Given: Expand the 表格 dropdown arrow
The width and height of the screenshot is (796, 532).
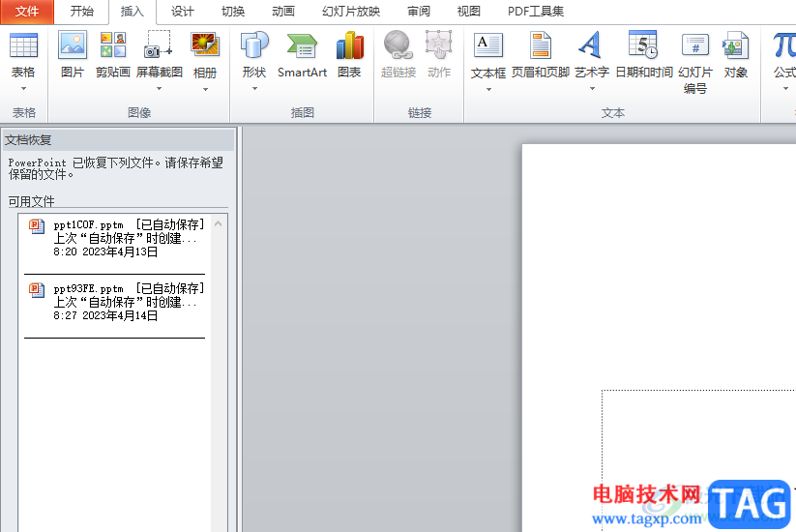Looking at the screenshot, I should 23,89.
